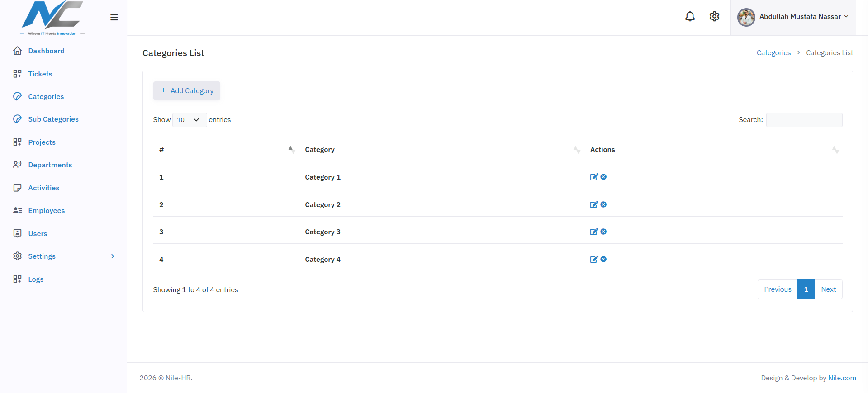The width and height of the screenshot is (868, 393).
Task: Sort table by # column
Action: coord(226,150)
